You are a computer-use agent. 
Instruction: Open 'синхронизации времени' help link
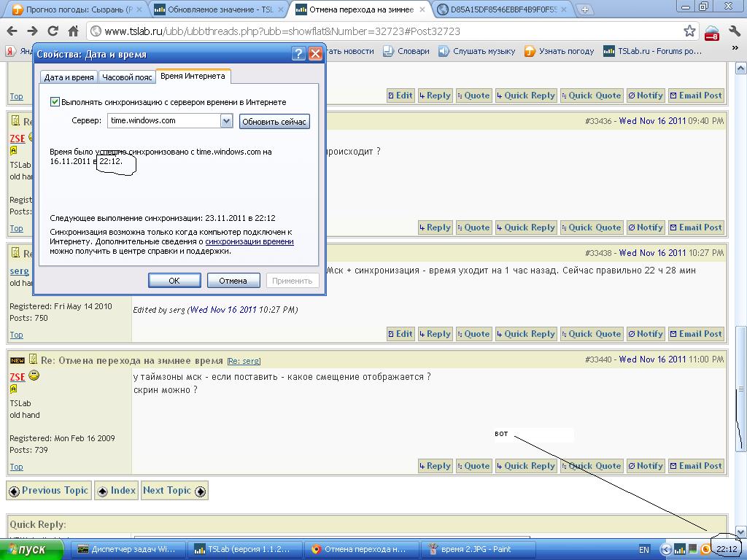click(x=249, y=241)
